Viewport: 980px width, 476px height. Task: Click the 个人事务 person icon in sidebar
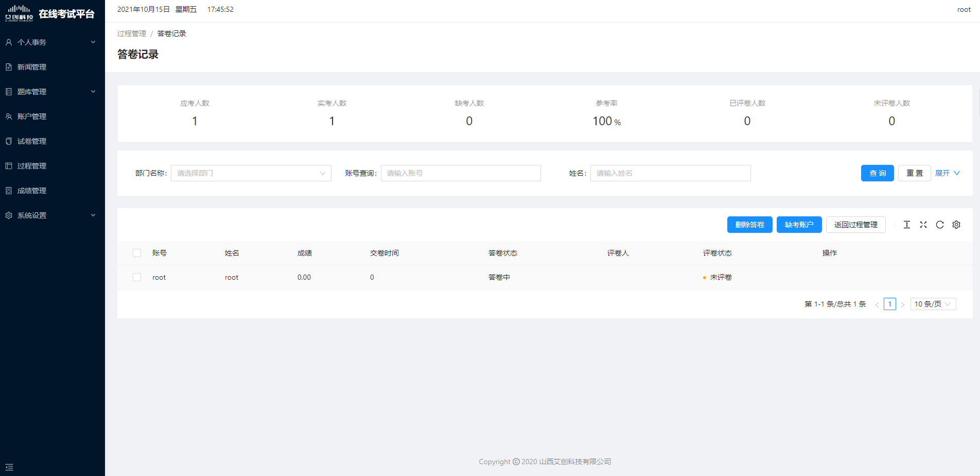(9, 42)
